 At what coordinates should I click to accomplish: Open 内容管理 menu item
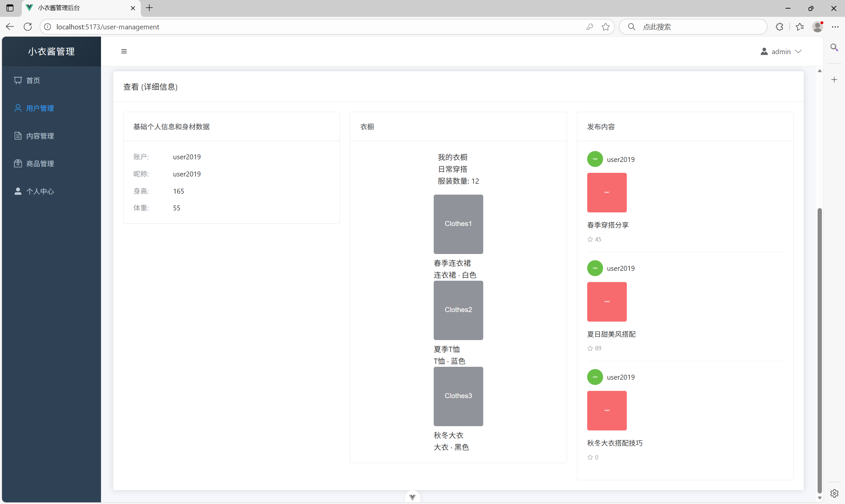40,136
